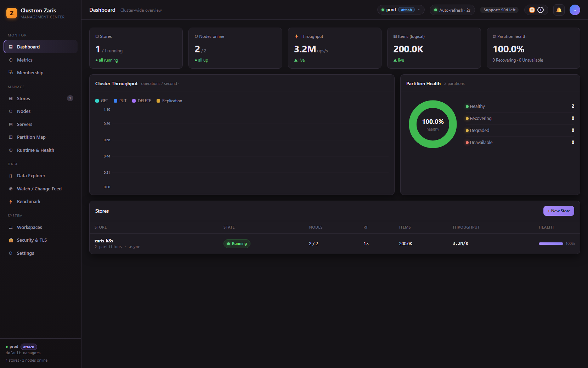Image resolution: width=588 pixels, height=368 pixels.
Task: Click the 100.0% healthy donut chart
Action: click(433, 124)
